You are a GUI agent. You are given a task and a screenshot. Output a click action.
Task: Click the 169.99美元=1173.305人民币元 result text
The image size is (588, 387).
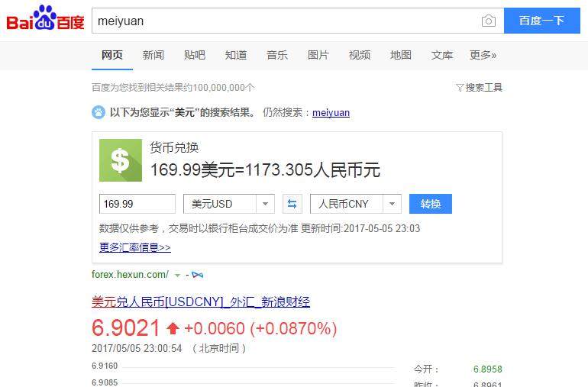pyautogui.click(x=266, y=170)
